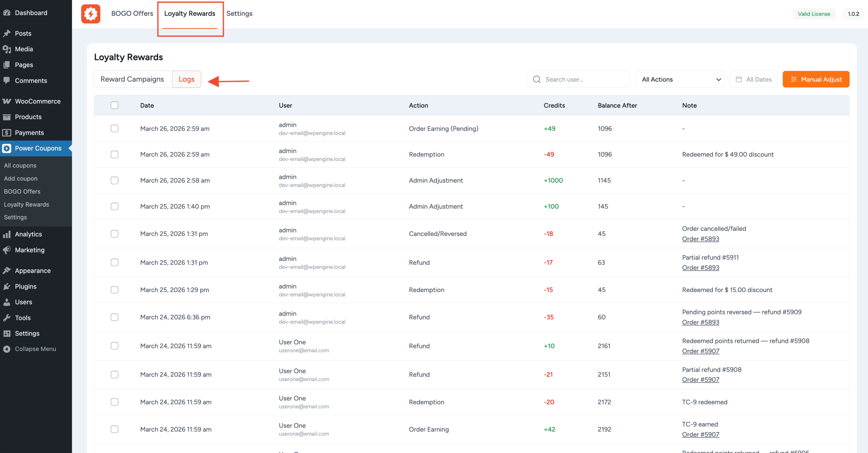Open the All Dates date filter
Viewport: 868px width, 453px height.
point(753,79)
